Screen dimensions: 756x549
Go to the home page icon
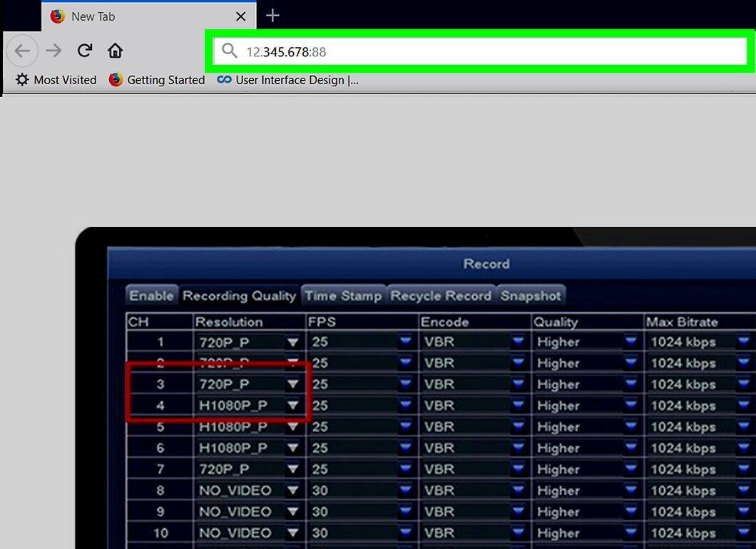point(116,51)
